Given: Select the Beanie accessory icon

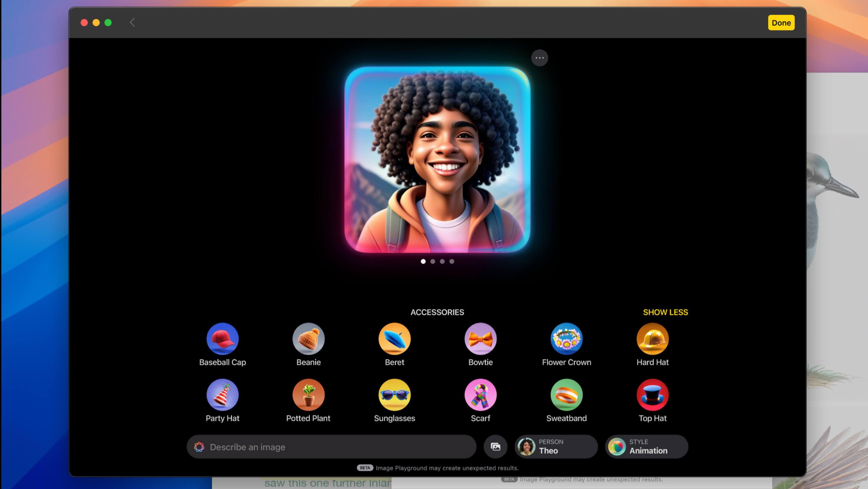Looking at the screenshot, I should 308,339.
